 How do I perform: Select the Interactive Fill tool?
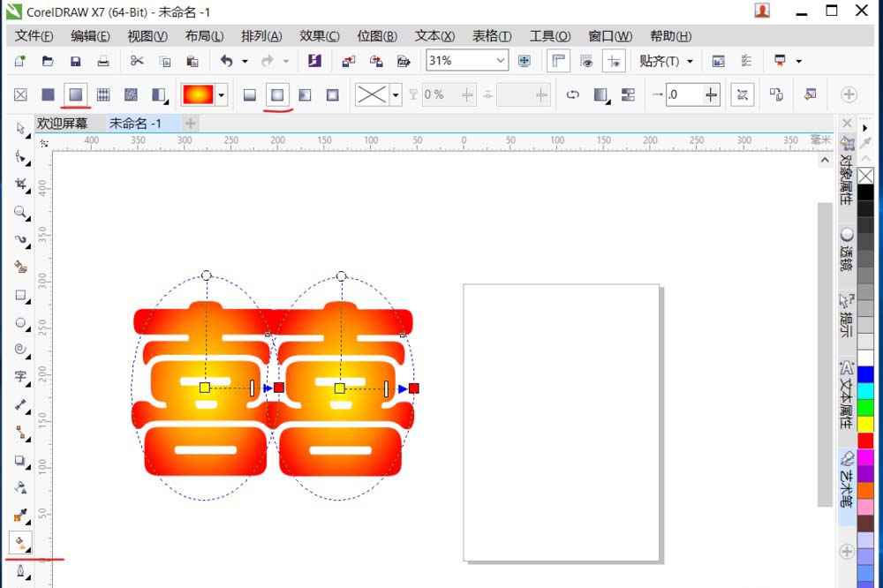tap(21, 543)
